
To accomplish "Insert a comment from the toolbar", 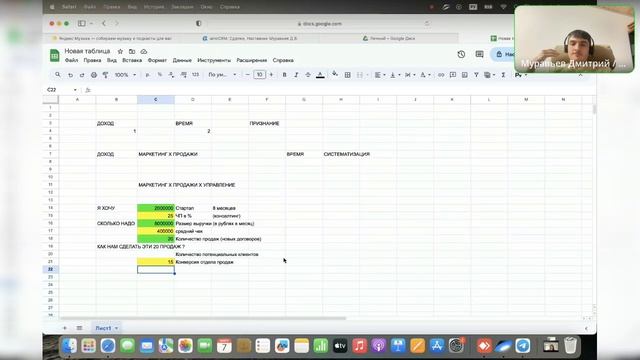I will 453,75.
